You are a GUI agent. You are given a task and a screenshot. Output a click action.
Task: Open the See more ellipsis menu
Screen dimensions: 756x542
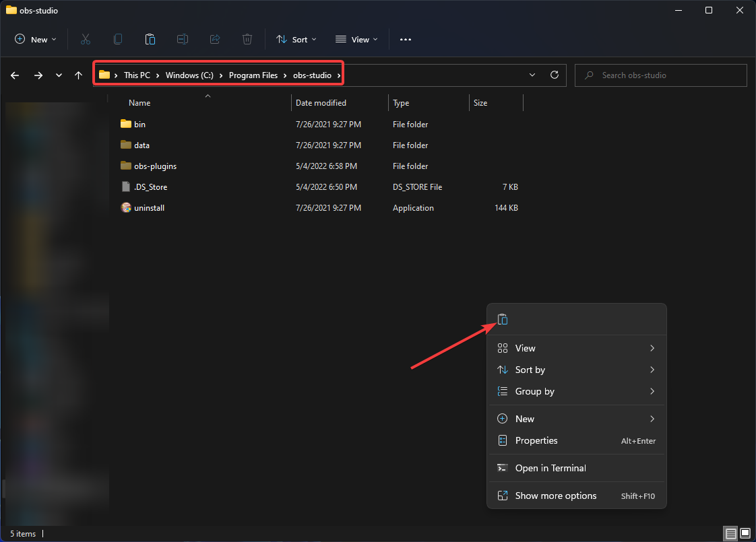[406, 40]
